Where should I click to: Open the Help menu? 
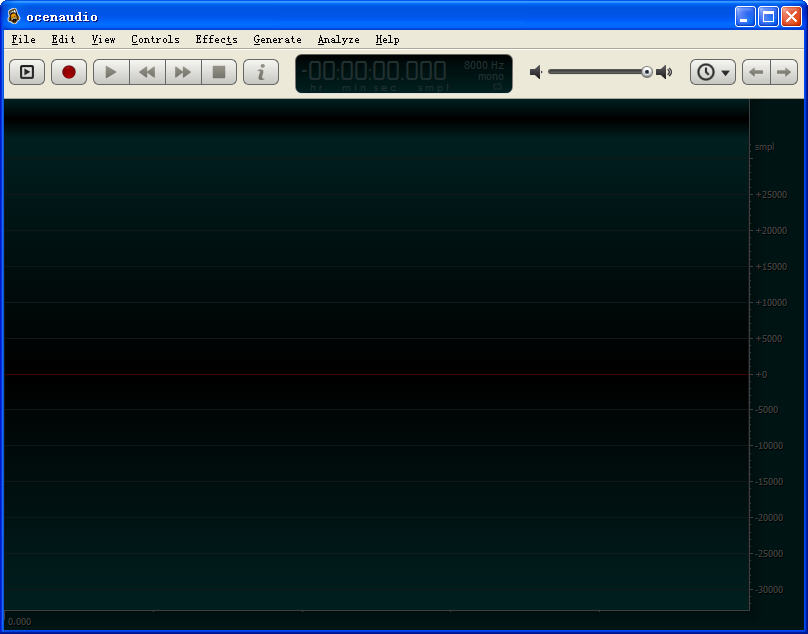(388, 40)
